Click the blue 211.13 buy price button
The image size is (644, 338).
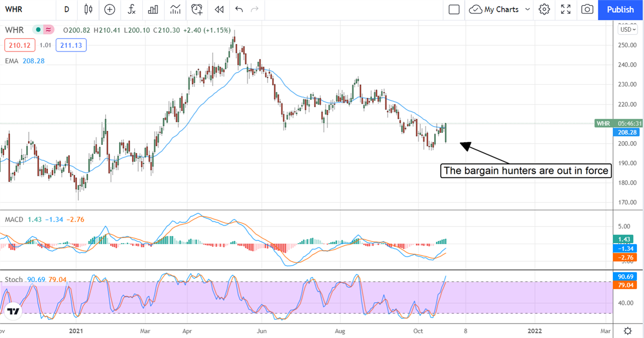click(x=71, y=46)
